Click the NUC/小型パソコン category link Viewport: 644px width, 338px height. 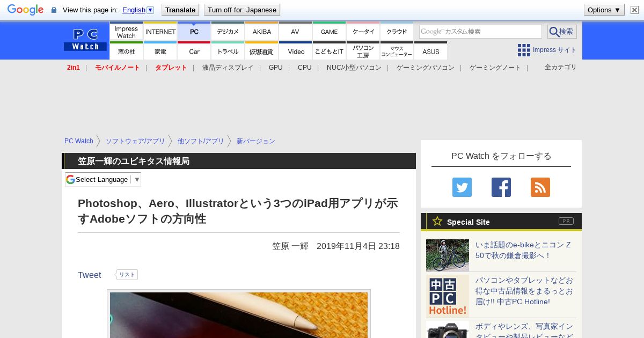(x=354, y=68)
